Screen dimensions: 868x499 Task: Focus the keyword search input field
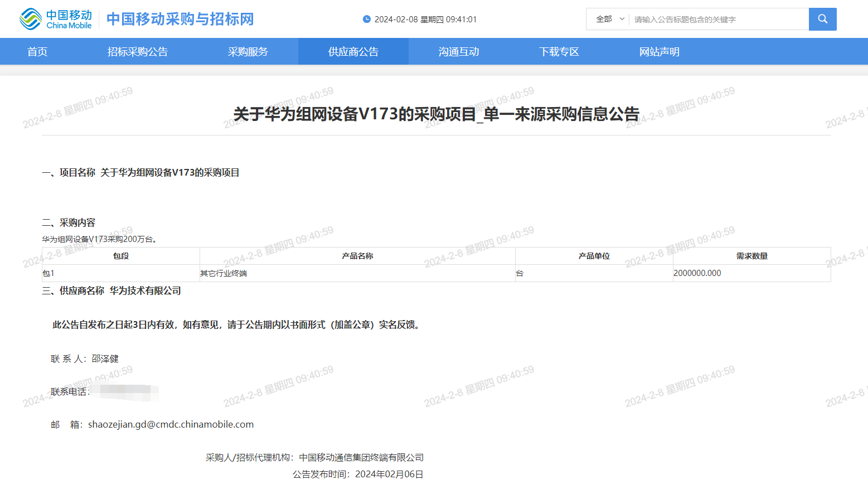(x=718, y=20)
